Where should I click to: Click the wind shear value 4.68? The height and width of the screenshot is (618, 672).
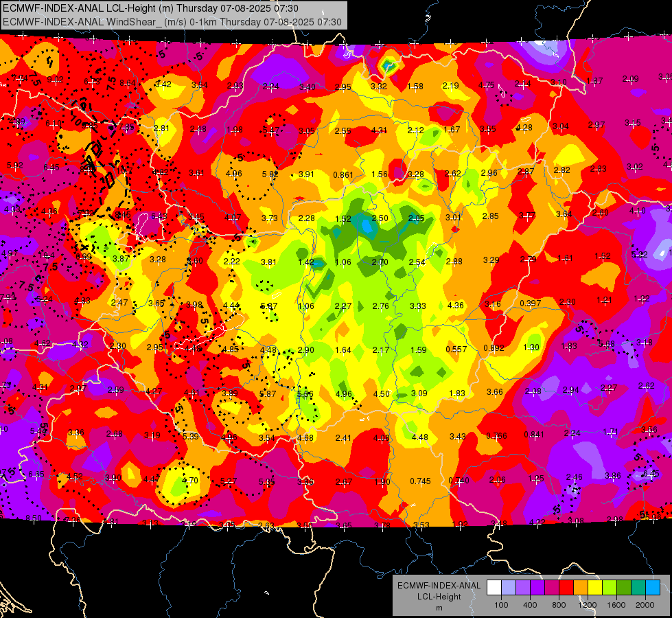coord(305,438)
